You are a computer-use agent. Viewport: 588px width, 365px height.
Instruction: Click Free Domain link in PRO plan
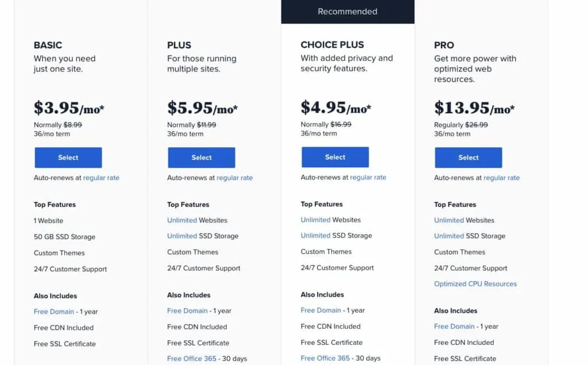tap(454, 326)
